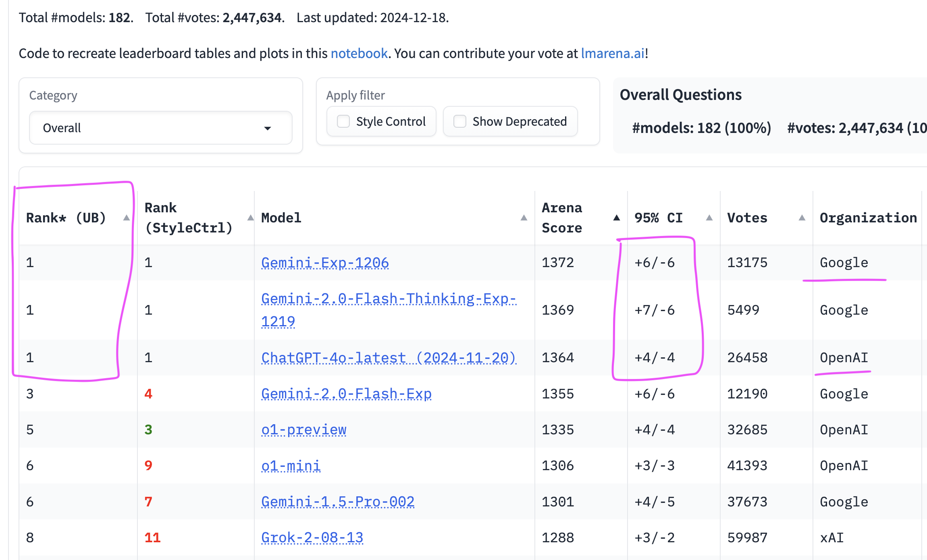The width and height of the screenshot is (927, 560).
Task: Click xAI organization cell
Action: point(832,537)
